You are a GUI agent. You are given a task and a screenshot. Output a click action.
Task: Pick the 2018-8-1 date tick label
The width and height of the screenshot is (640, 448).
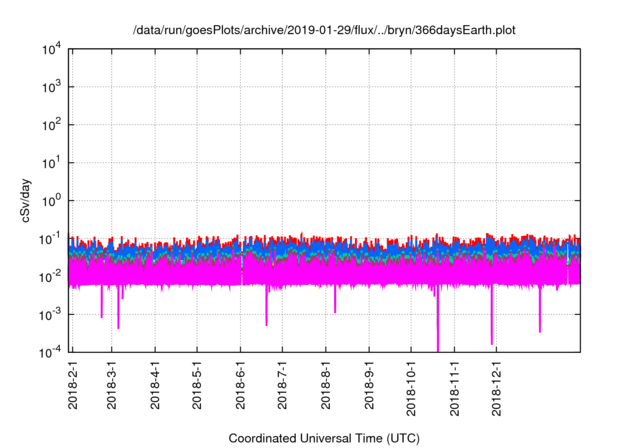326,388
